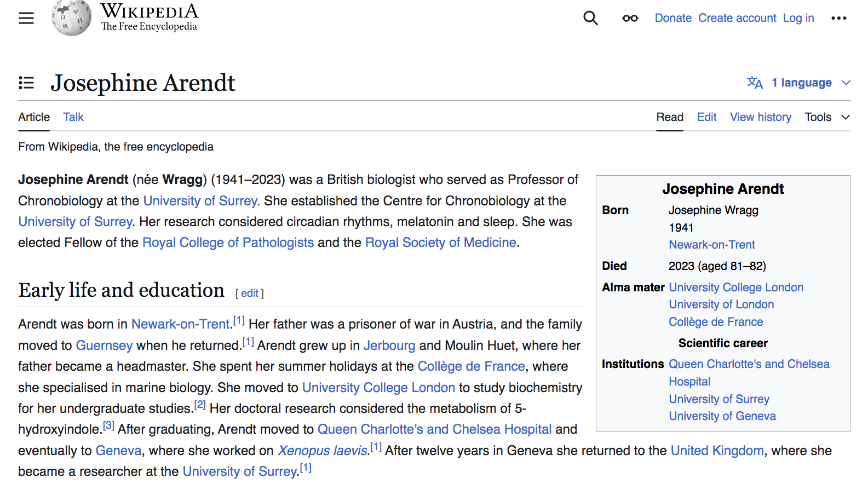Click the Alma mater infobox label

coord(633,287)
